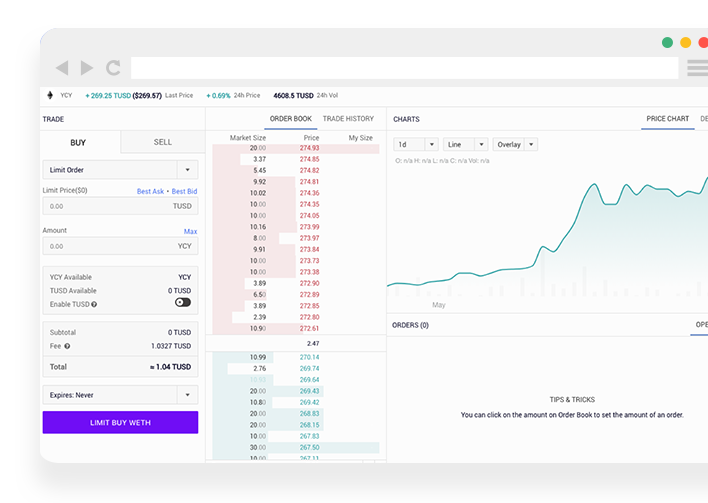Viewport: 708px width, 503px height.
Task: Click market size 30.00 in order book
Action: [258, 447]
